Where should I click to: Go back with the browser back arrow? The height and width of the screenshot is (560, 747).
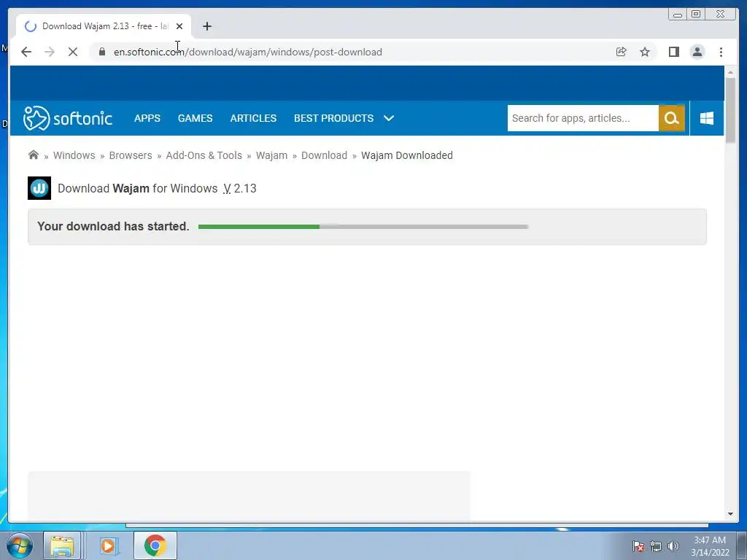(x=26, y=52)
